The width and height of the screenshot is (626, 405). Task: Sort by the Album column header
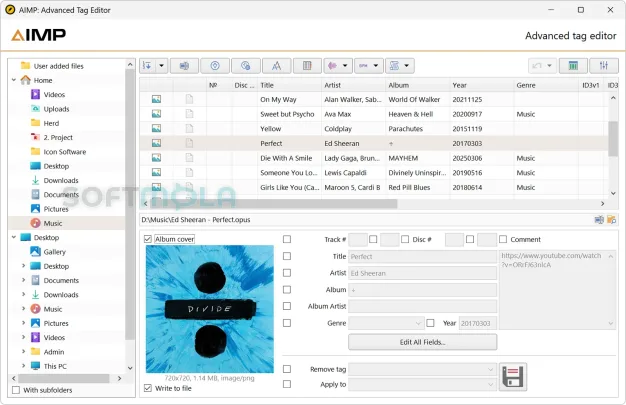pos(418,85)
